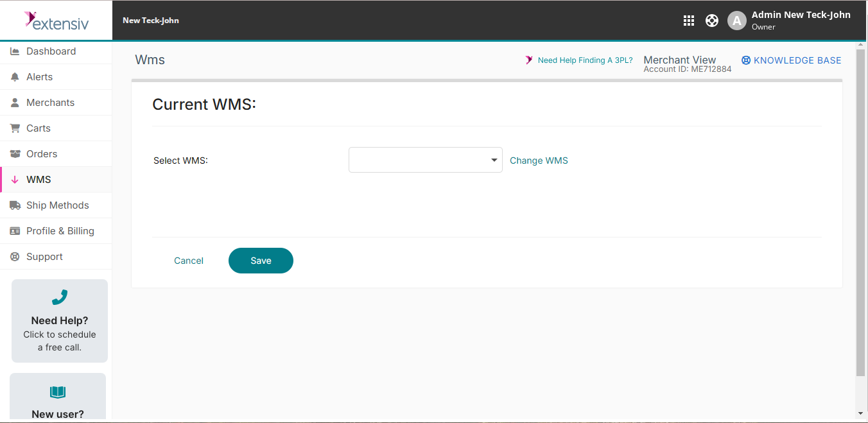
Task: Open the globe help icon in top bar
Action: pyautogui.click(x=711, y=20)
